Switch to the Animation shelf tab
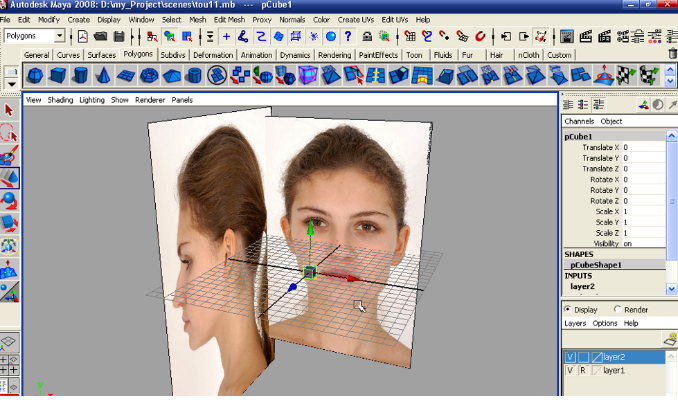This screenshot has height=419, width=678. click(x=256, y=55)
